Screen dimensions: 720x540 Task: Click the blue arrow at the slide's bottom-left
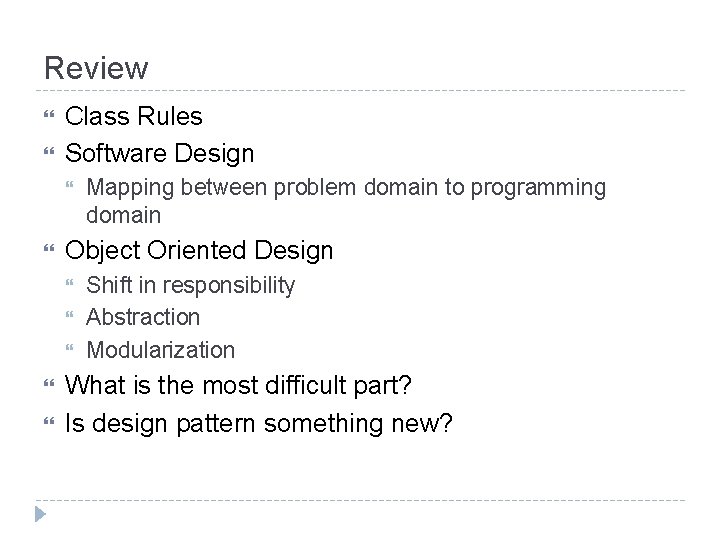pos(40,515)
